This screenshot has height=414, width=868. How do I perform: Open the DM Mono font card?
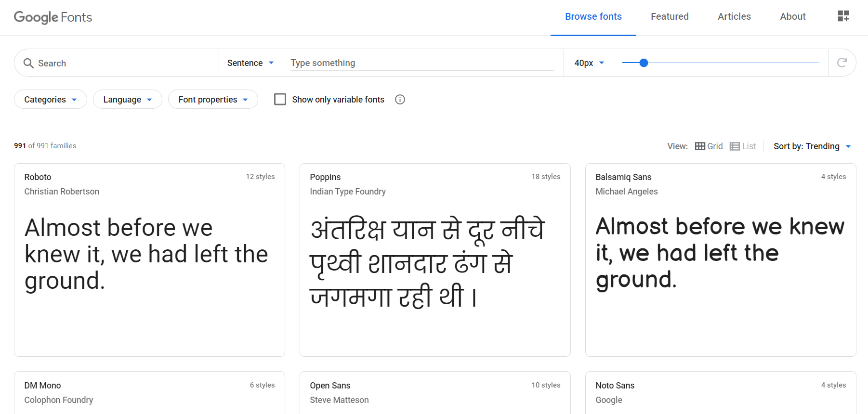click(149, 393)
